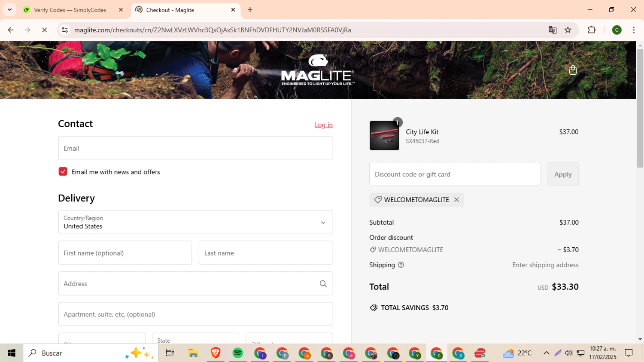Screen dimensions: 644x362
Task: Open the tab search dropdown arrow
Action: click(9, 10)
